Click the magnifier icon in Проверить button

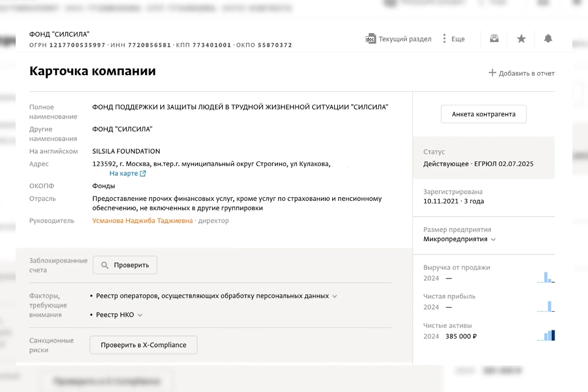pos(105,265)
